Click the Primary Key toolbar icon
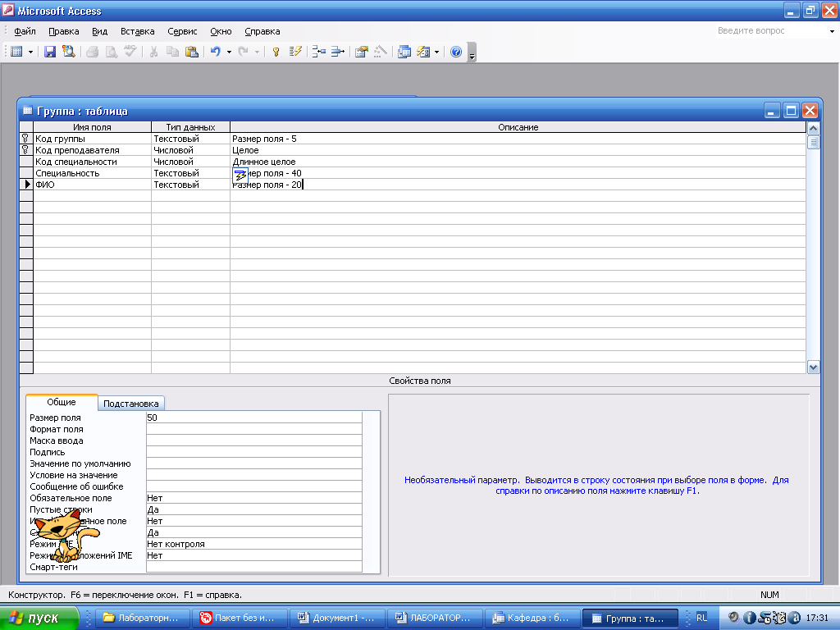 pyautogui.click(x=276, y=52)
